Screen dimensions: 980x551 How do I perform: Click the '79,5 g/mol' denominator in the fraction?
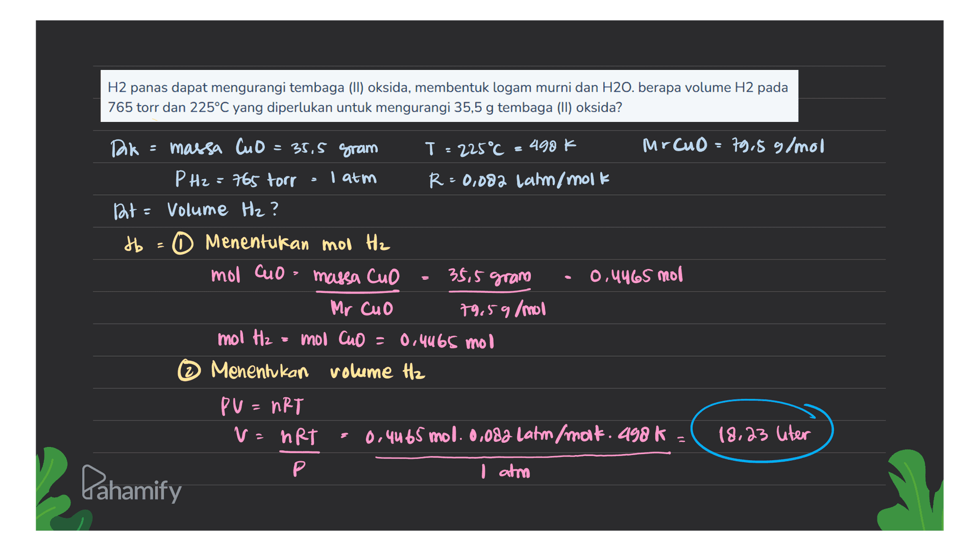coord(503,309)
